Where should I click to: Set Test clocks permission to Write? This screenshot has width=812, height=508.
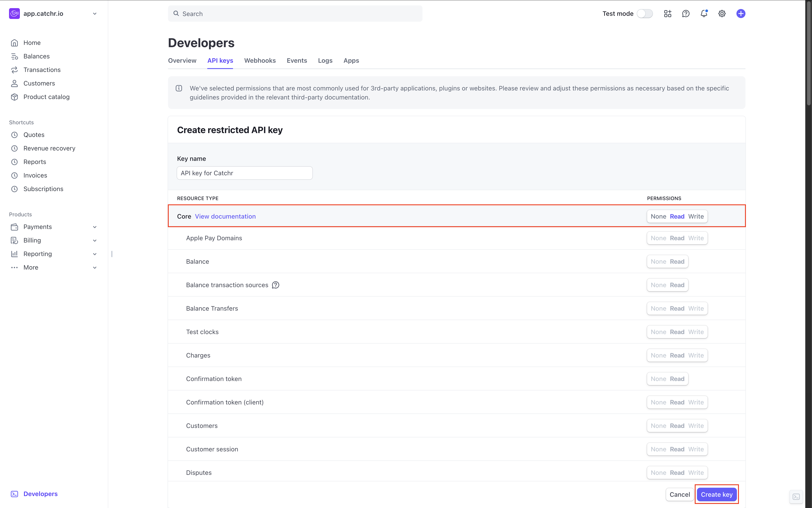pos(696,332)
